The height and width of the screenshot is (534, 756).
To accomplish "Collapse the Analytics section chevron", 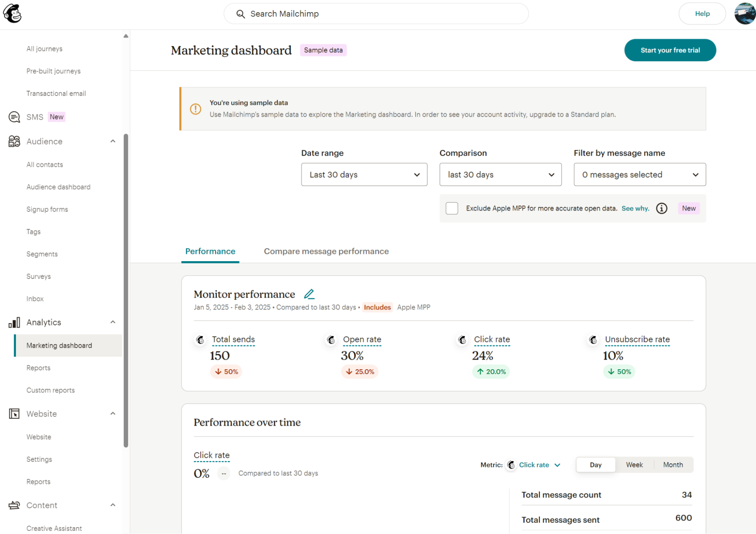I will point(113,322).
